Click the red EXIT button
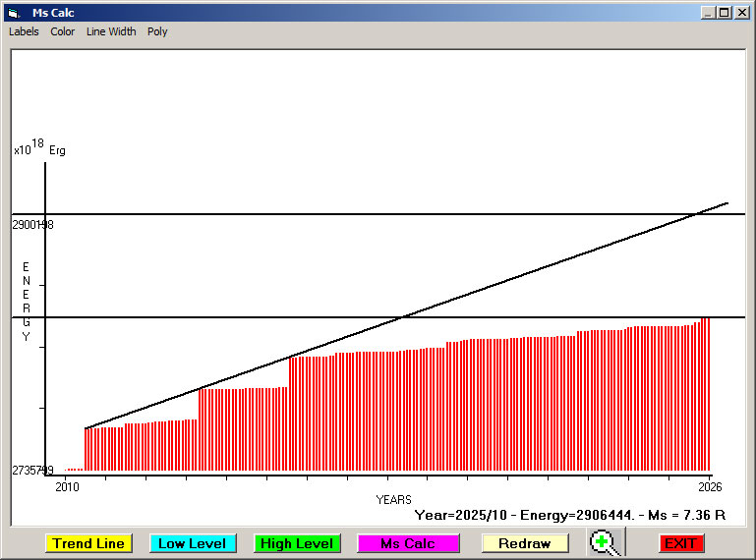 point(679,543)
